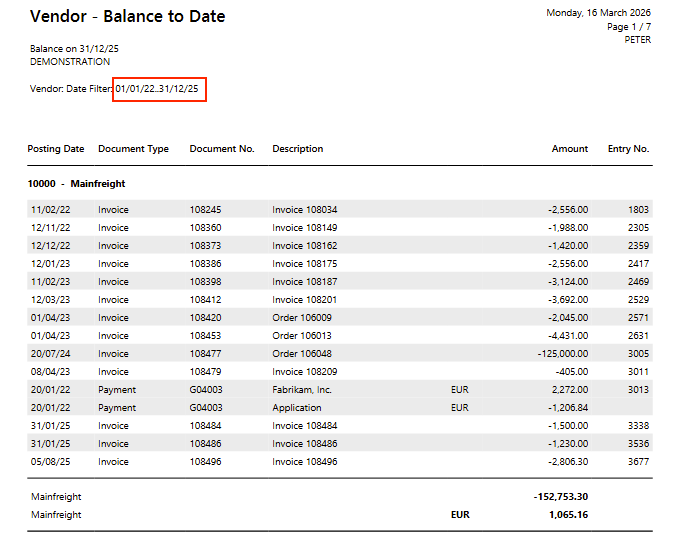Image resolution: width=675 pixels, height=552 pixels.
Task: Select the Invoice 108034 description cell
Action: point(304,210)
